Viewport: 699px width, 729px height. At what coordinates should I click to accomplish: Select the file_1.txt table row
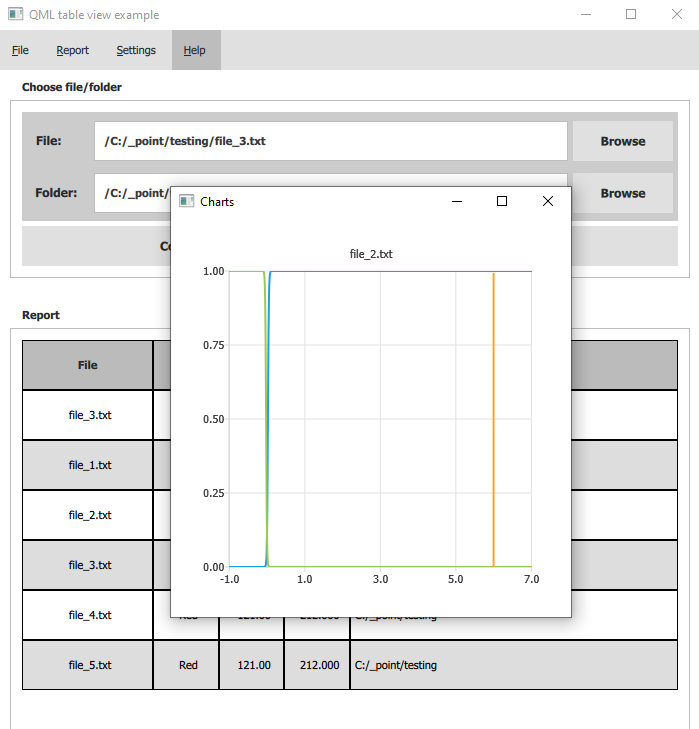tap(88, 465)
